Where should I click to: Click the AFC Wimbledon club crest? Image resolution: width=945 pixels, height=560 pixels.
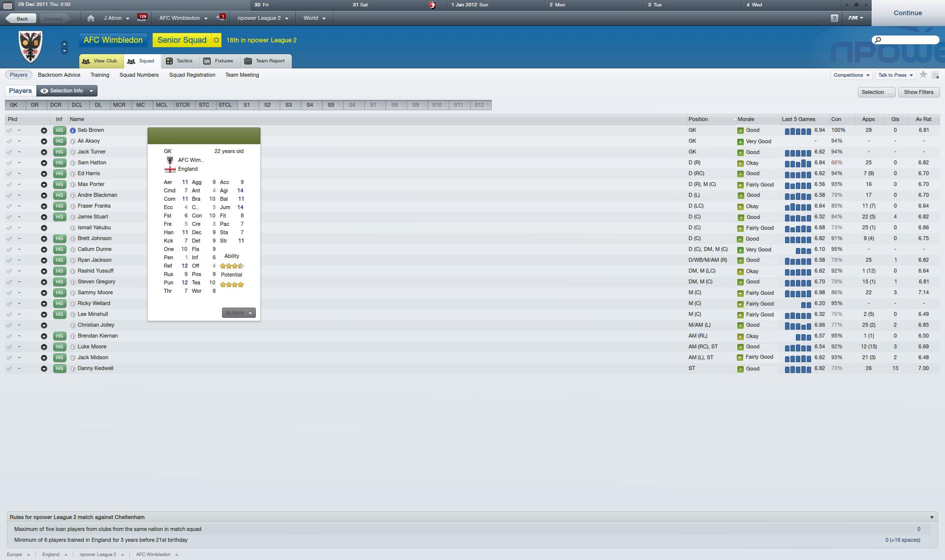31,47
